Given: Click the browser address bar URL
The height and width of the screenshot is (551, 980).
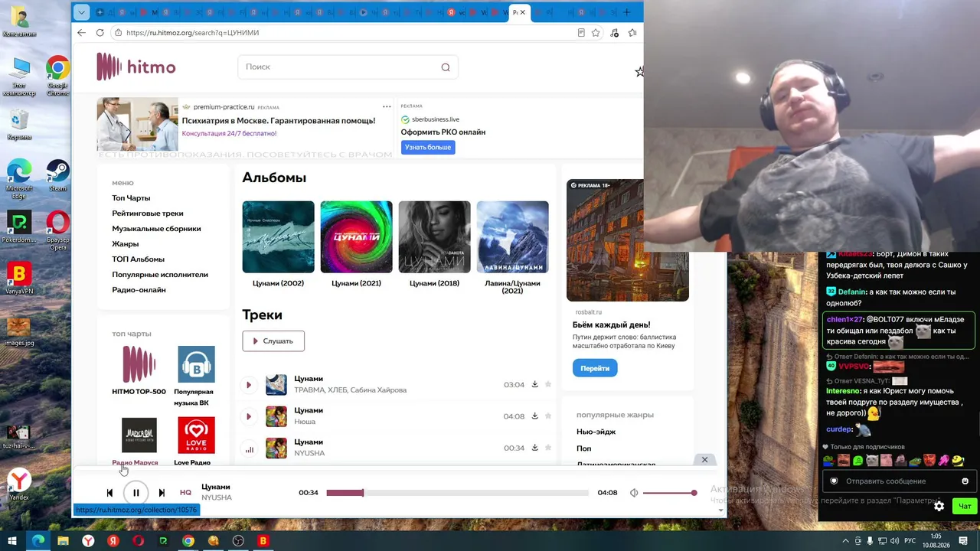Looking at the screenshot, I should pyautogui.click(x=192, y=33).
